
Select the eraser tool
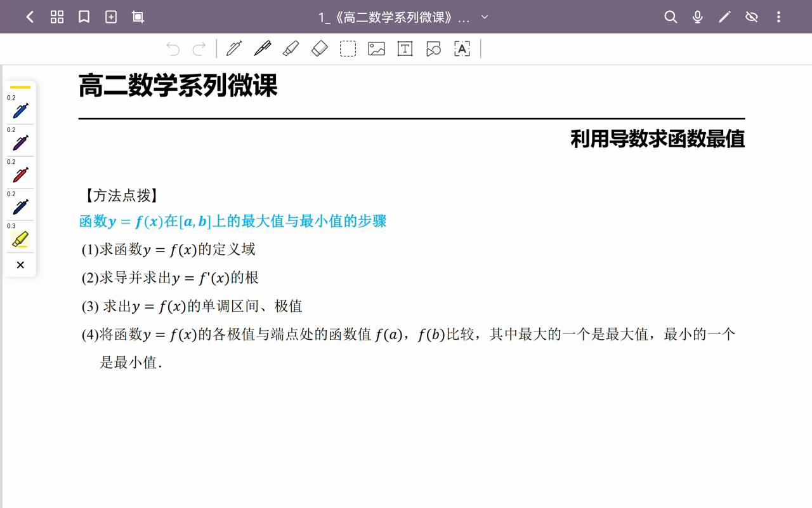coord(320,48)
